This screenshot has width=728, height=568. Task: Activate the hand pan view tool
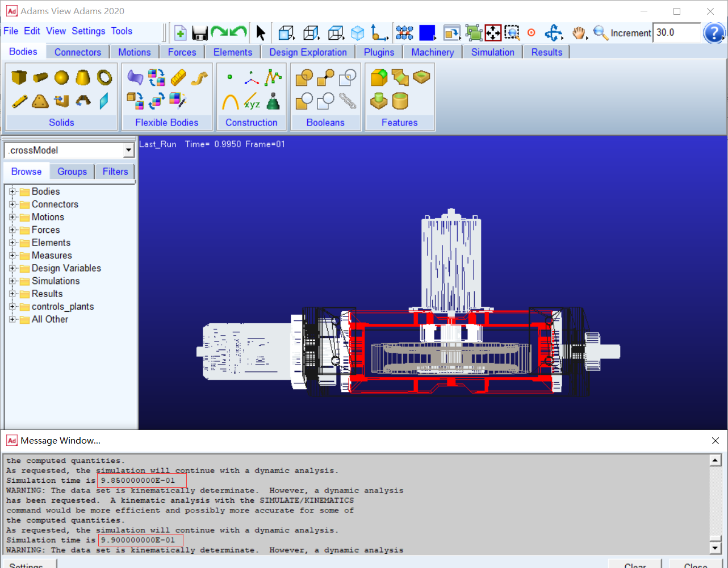point(578,33)
